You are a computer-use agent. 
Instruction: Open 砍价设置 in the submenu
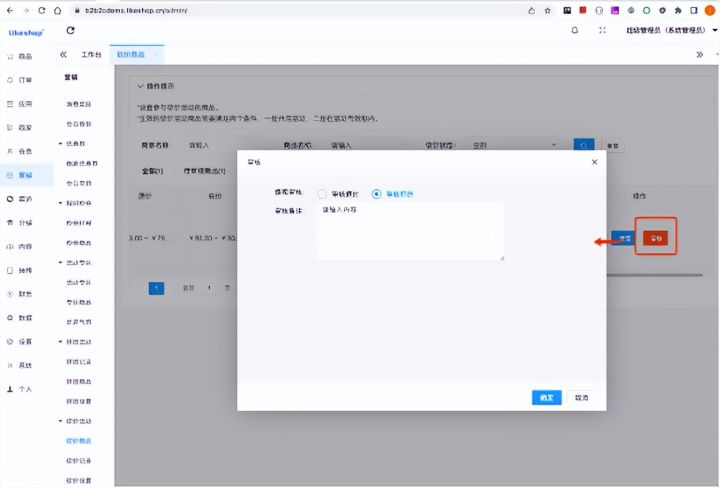coord(79,481)
